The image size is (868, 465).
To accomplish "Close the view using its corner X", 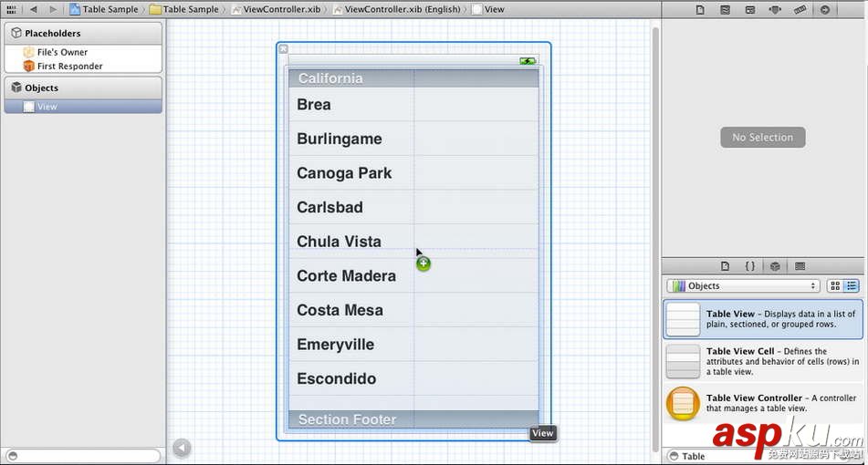I will pyautogui.click(x=284, y=48).
